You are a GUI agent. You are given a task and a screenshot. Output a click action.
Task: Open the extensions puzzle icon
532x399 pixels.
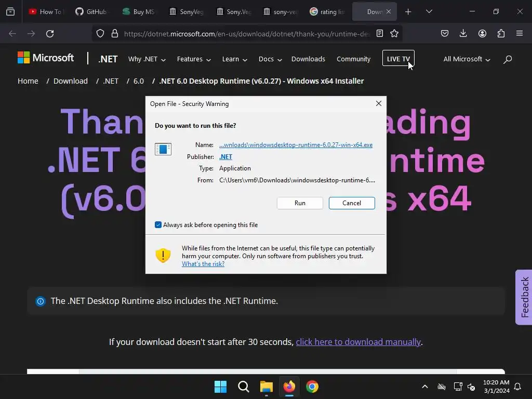tap(501, 33)
